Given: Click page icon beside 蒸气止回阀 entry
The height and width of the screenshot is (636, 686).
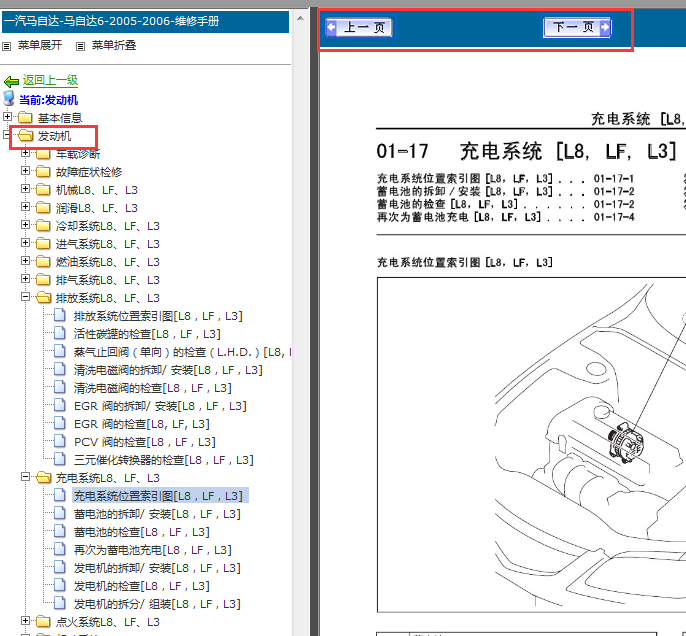Looking at the screenshot, I should (60, 351).
